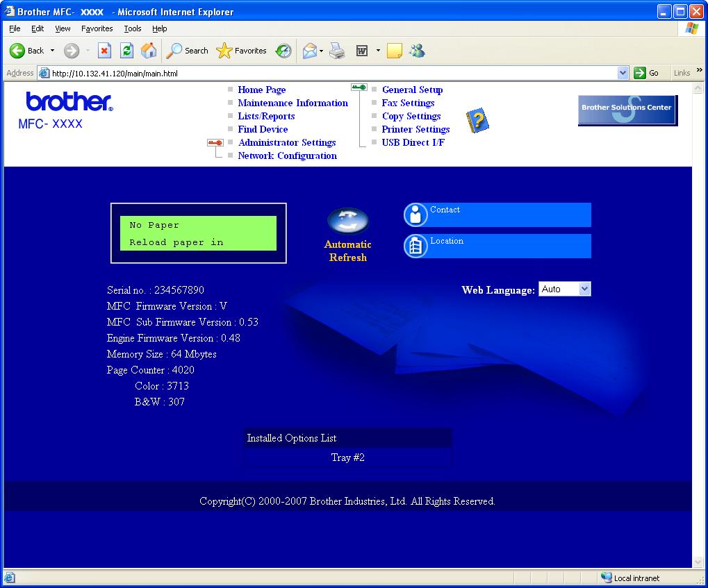Open the Favorites menu
Viewport: 708px width, 588px height.
(x=97, y=28)
